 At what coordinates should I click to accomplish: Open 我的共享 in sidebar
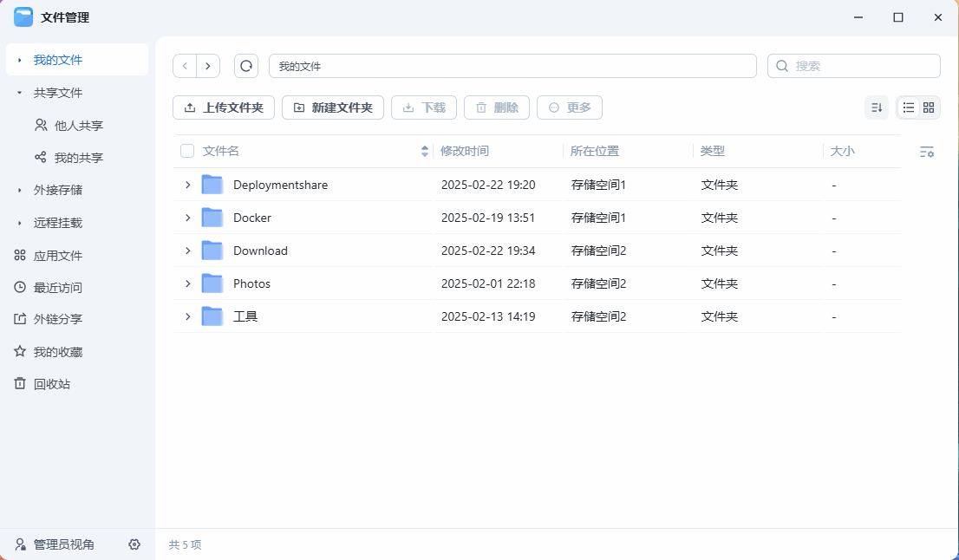point(78,158)
